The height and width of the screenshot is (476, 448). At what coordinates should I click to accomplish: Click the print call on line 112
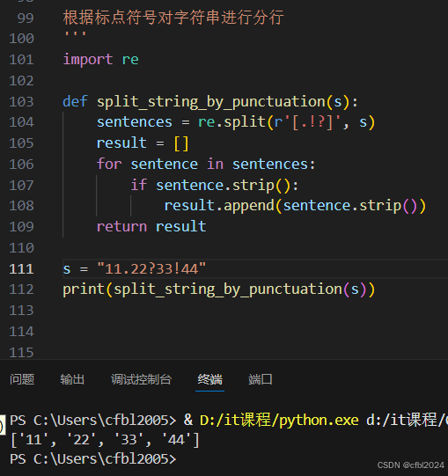pyautogui.click(x=219, y=289)
